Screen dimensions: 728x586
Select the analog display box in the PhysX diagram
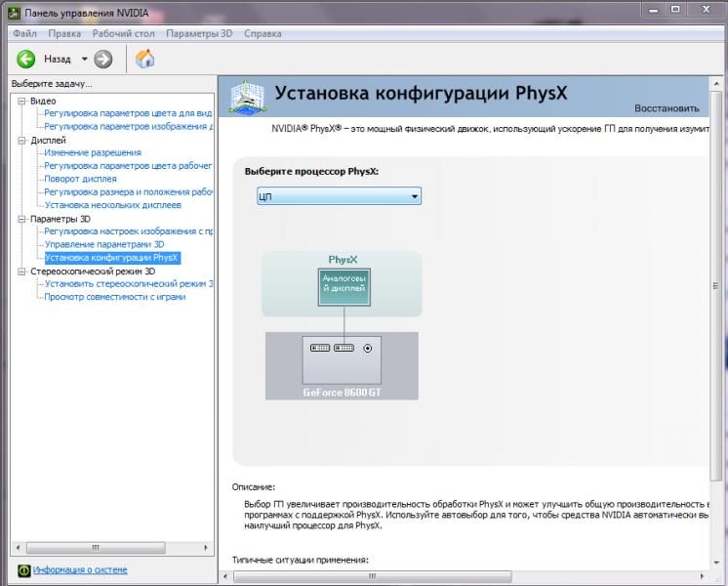coord(344,287)
